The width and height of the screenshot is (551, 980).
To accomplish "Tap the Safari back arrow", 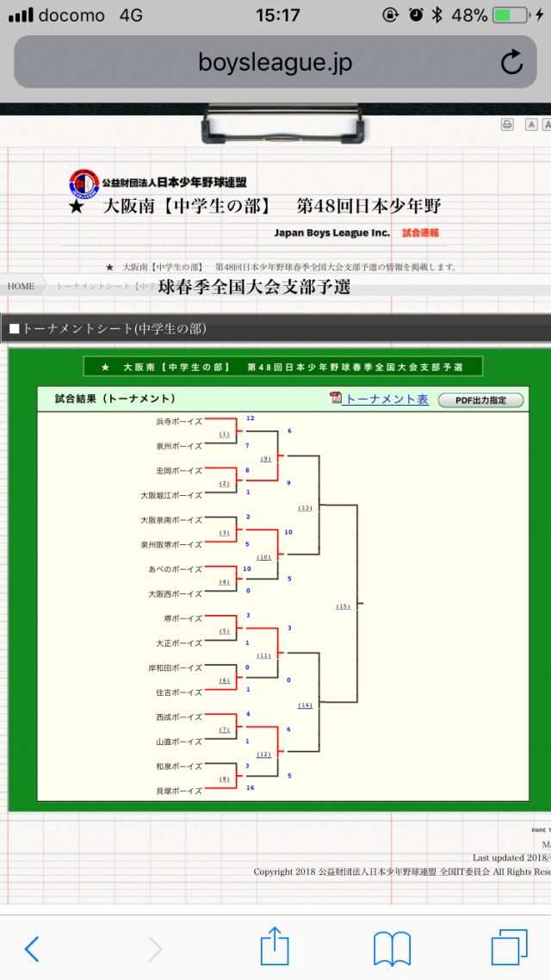I will tap(32, 948).
